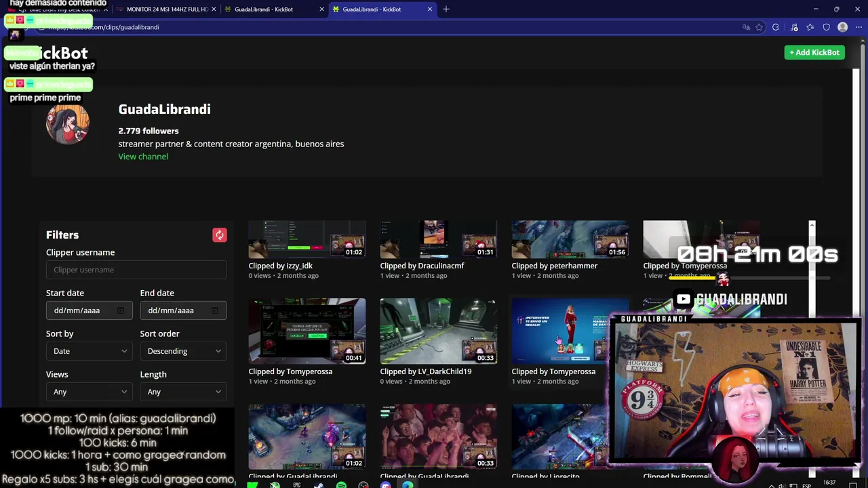This screenshot has height=488, width=868.
Task: Click the Add KickBot button
Action: click(x=814, y=52)
